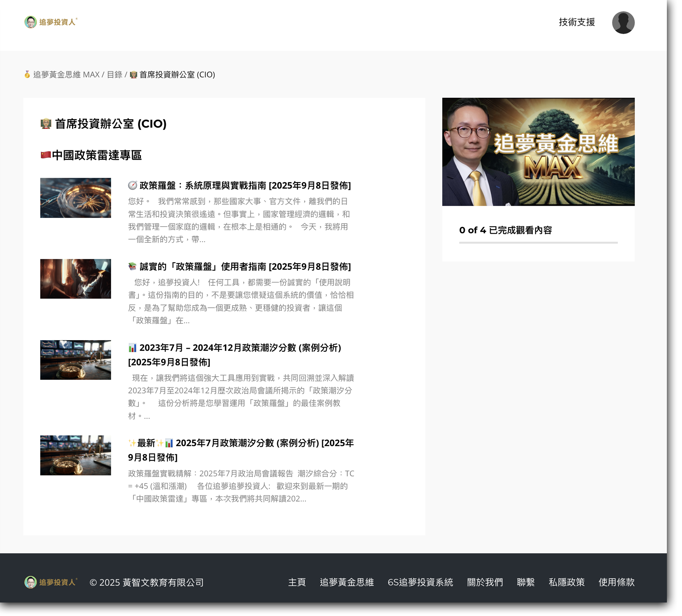Click the footer 追夢投資人 logo
This screenshot has height=616, width=682.
[51, 583]
